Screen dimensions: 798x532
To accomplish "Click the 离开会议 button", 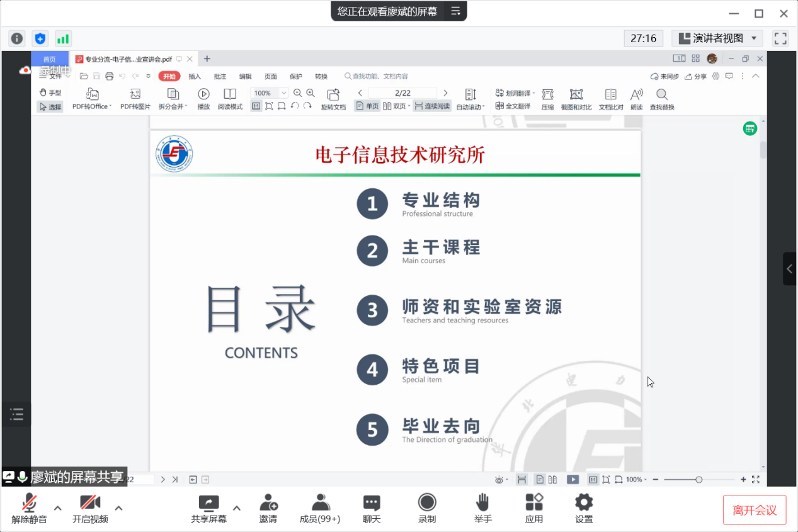I will tap(754, 510).
